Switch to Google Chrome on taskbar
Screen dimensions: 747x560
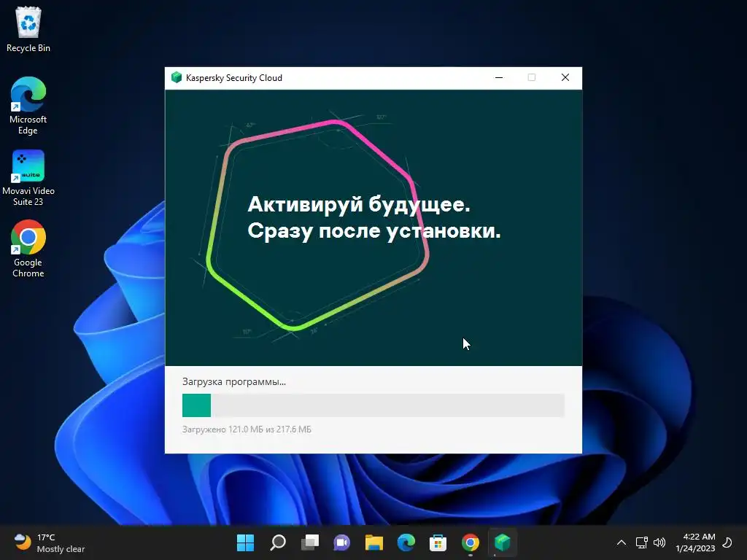pos(471,542)
